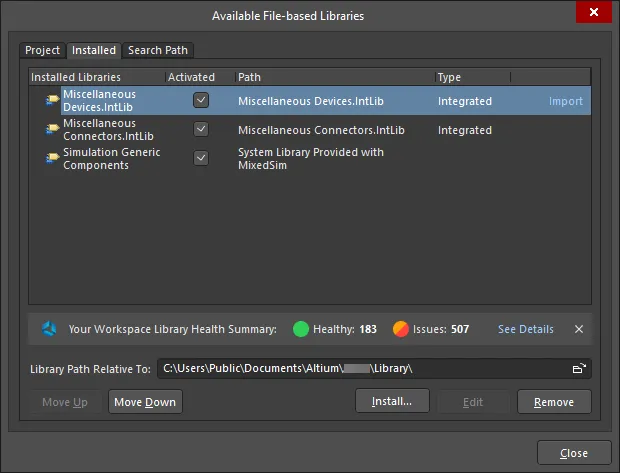
Task: Switch to the Project tab
Action: (x=42, y=50)
